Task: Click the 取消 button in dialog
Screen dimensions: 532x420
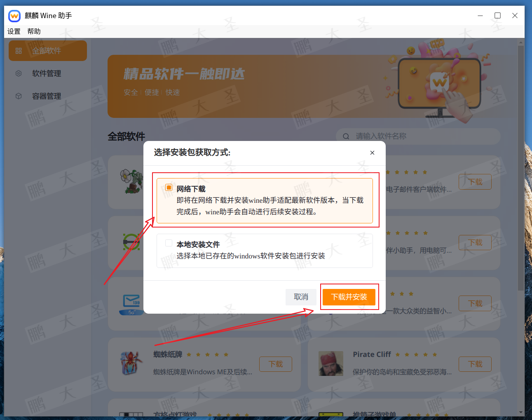Action: 301,297
